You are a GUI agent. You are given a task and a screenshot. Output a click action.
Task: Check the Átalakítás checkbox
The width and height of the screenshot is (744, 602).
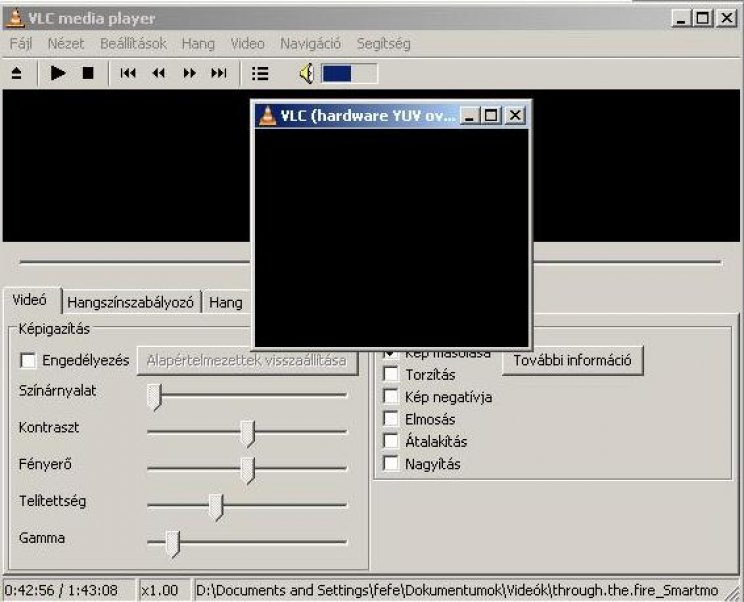pyautogui.click(x=391, y=441)
